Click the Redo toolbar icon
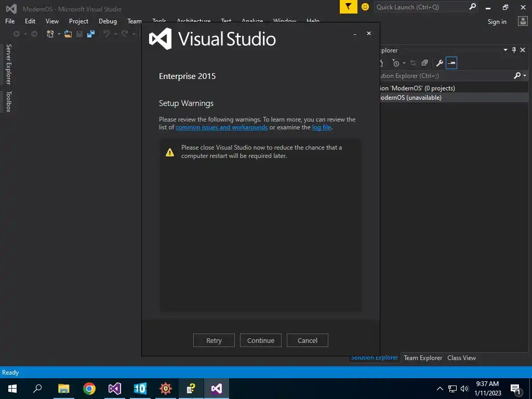 coord(125,34)
